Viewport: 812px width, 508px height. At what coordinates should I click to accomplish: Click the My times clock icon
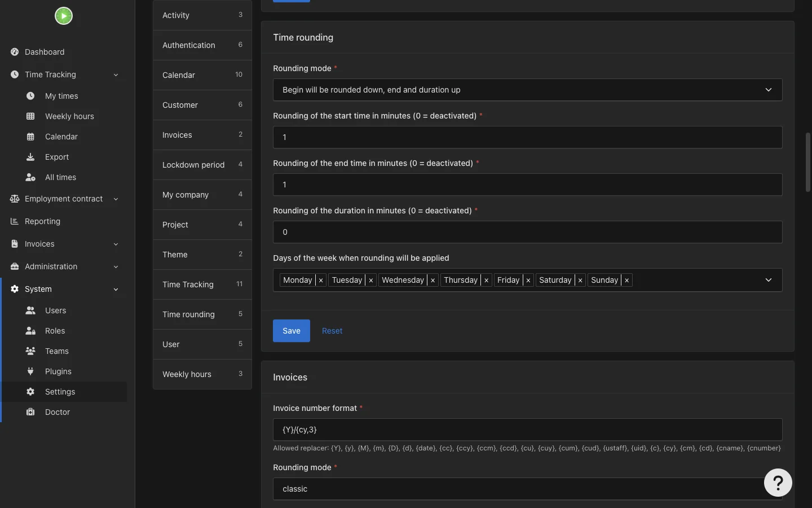[30, 96]
